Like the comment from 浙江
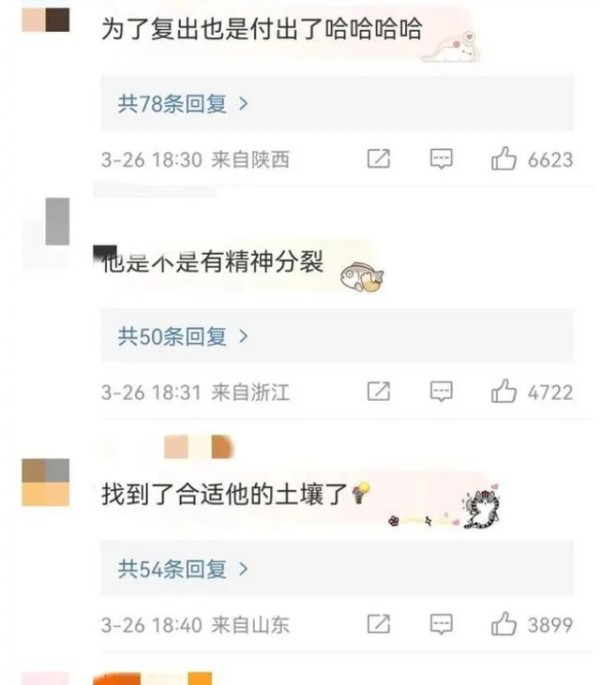The height and width of the screenshot is (685, 600). [503, 391]
